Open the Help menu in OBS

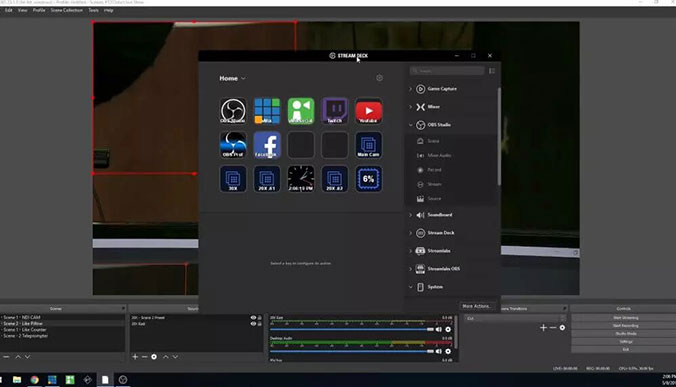108,10
